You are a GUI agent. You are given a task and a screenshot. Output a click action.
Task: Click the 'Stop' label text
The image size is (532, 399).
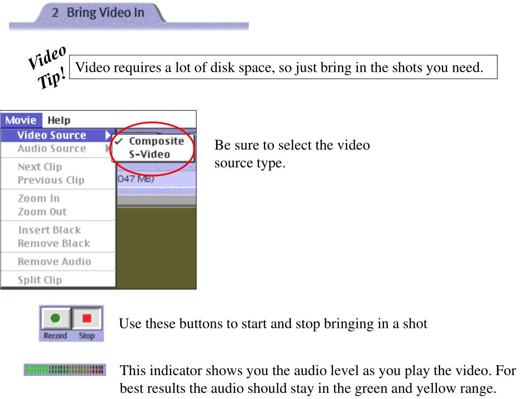(x=87, y=336)
